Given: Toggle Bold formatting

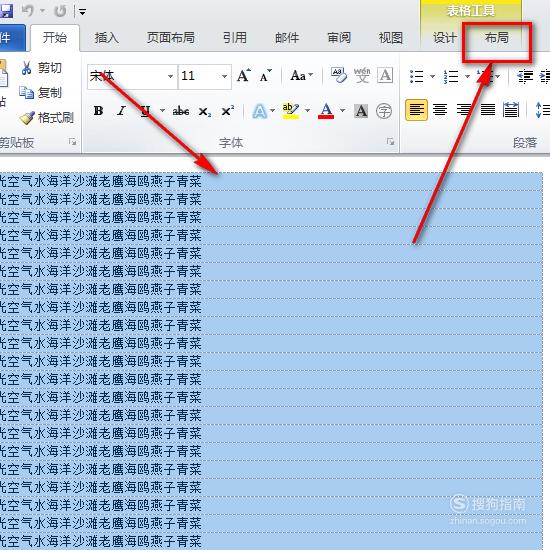Looking at the screenshot, I should pyautogui.click(x=99, y=111).
